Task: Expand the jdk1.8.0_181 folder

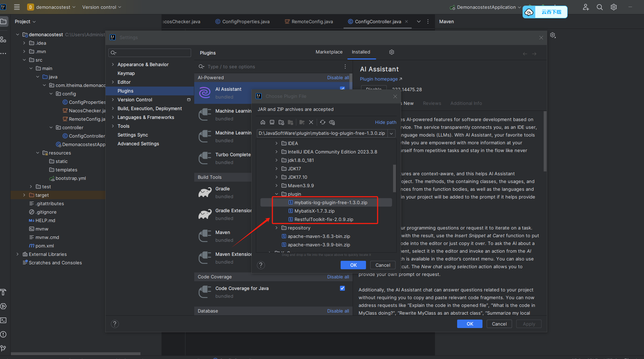Action: 277,160
